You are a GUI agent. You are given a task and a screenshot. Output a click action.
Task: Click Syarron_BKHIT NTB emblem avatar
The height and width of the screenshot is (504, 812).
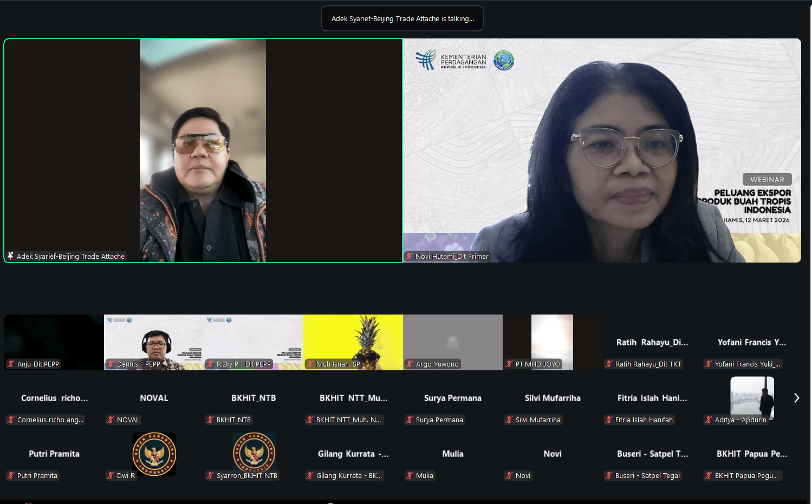point(254,453)
